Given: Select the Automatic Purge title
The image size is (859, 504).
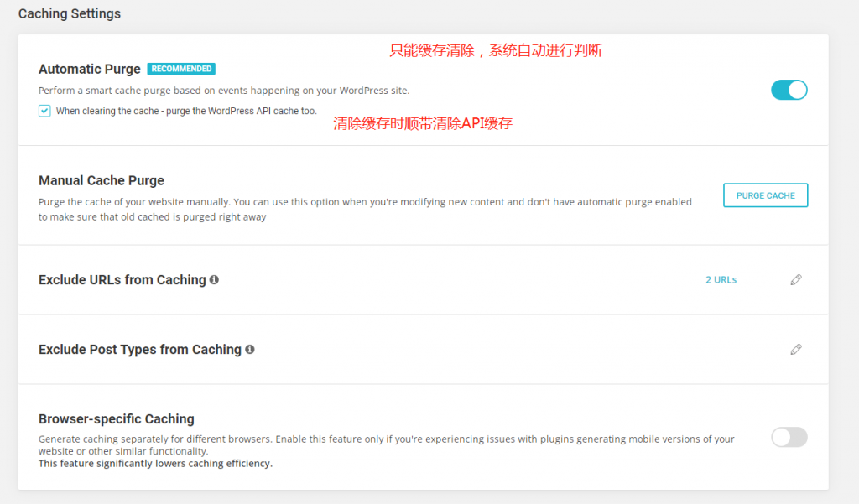Looking at the screenshot, I should 90,70.
